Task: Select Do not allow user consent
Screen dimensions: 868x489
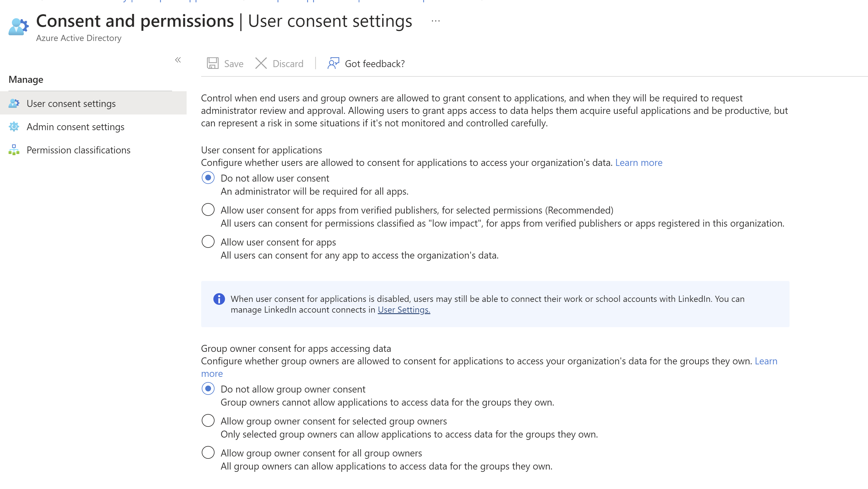Action: pos(208,178)
